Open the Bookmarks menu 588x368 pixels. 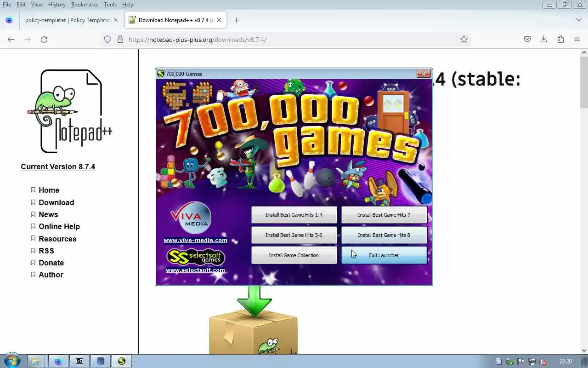coord(85,5)
